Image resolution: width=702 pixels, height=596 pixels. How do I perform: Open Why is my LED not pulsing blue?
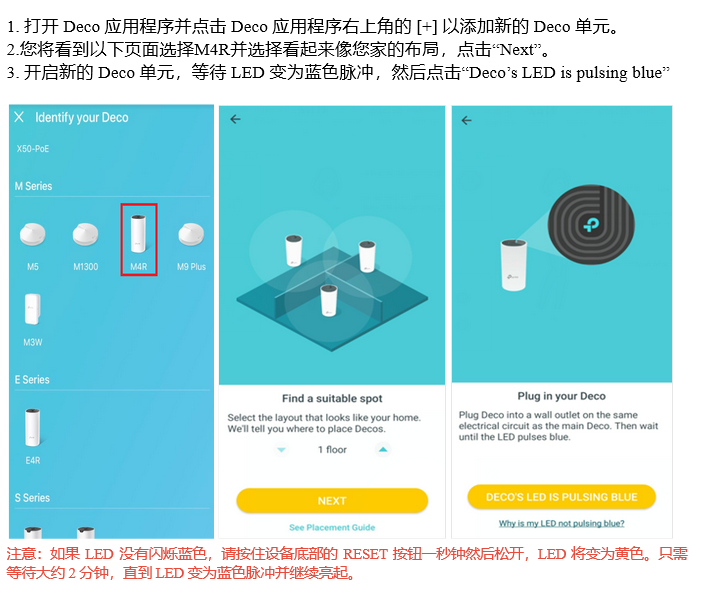[x=561, y=523]
